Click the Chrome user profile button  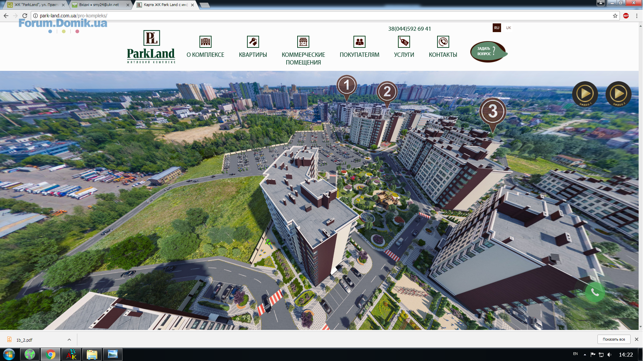[601, 3]
